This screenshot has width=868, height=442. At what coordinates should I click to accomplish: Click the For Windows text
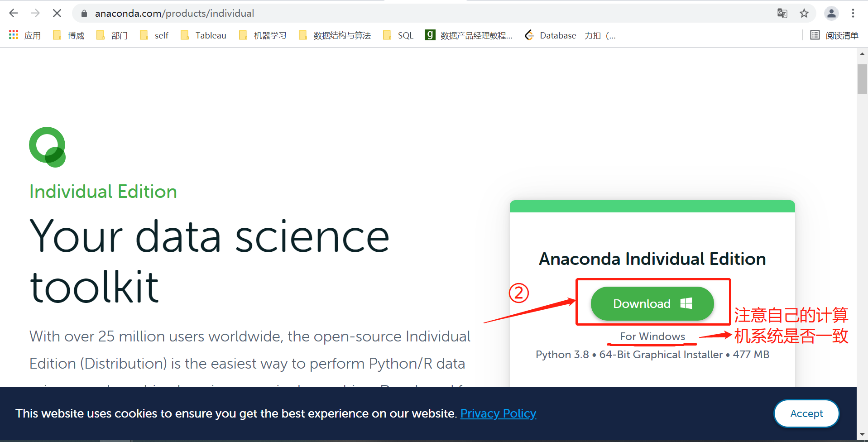coord(652,336)
